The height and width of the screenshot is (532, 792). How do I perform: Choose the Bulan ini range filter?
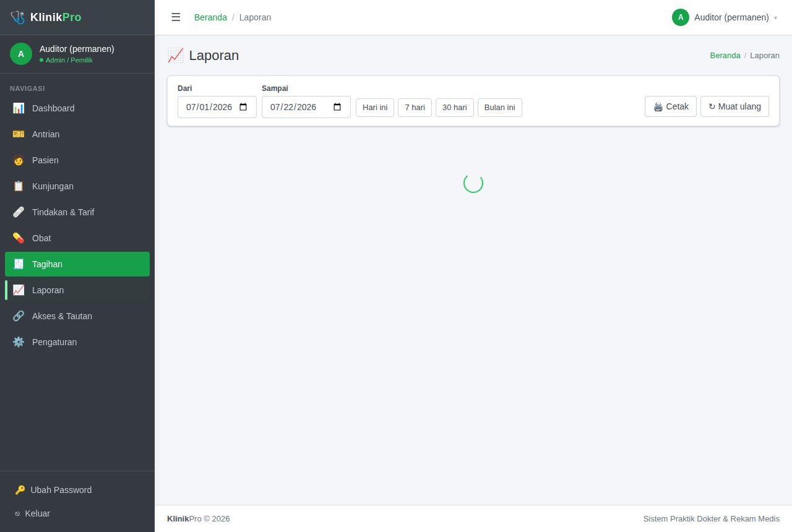[x=500, y=108]
